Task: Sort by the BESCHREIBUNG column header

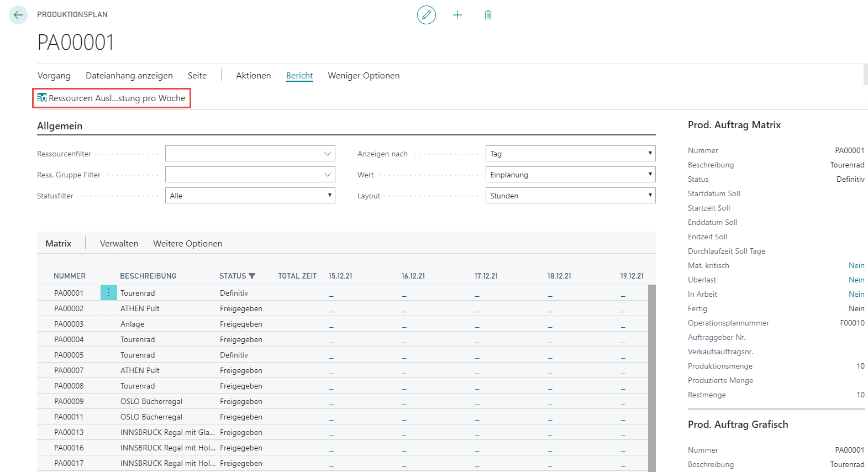Action: pos(148,276)
